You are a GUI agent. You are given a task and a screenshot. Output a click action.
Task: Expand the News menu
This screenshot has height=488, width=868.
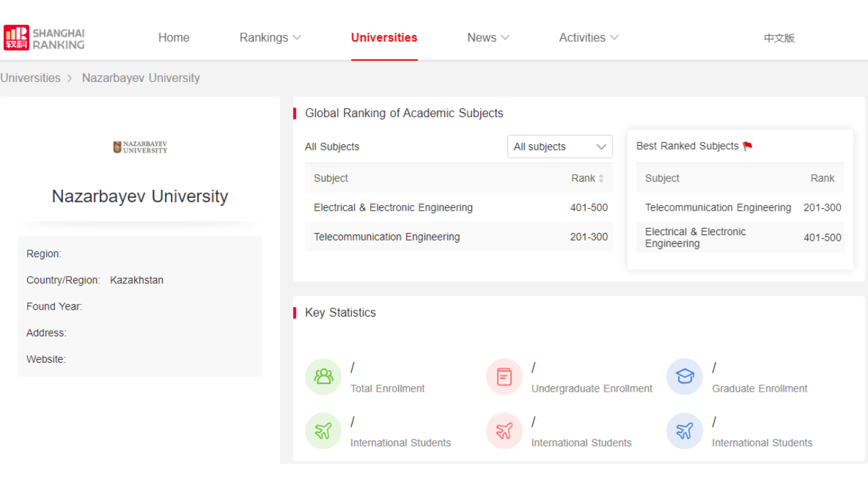[488, 38]
